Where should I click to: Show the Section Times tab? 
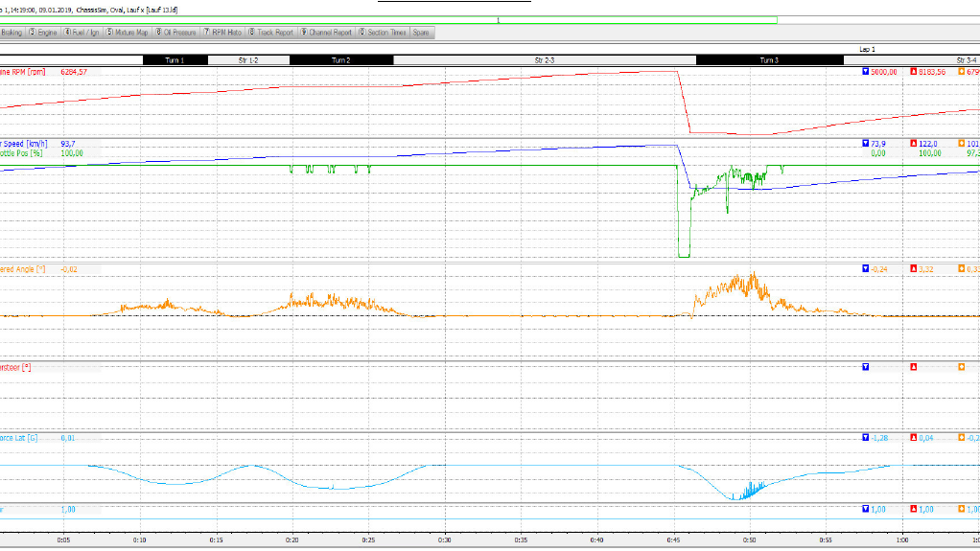tap(383, 33)
